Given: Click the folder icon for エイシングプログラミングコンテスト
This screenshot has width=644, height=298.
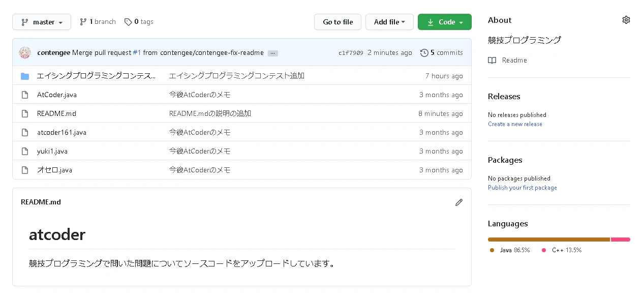Looking at the screenshot, I should pos(25,76).
